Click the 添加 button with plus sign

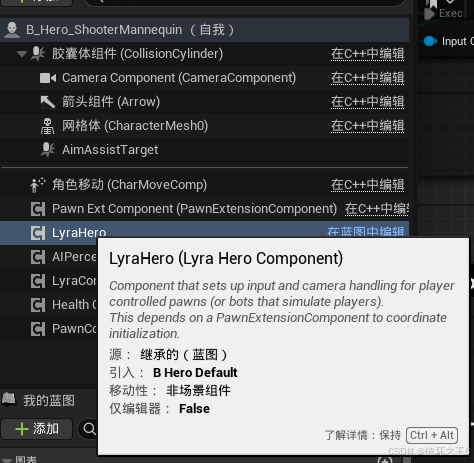(37, 429)
